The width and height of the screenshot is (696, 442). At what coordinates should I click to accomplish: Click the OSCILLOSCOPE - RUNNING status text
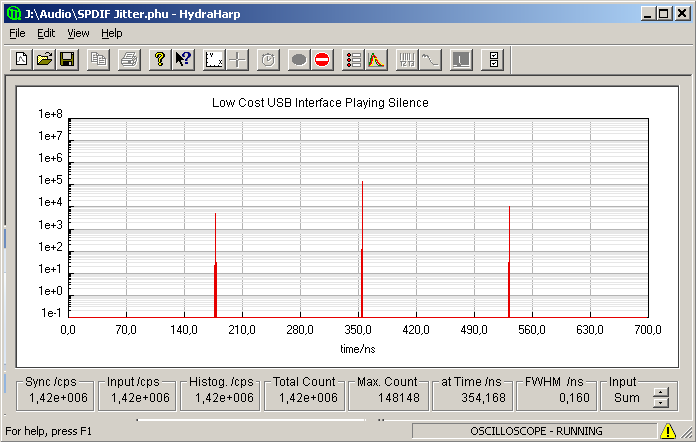(x=536, y=431)
